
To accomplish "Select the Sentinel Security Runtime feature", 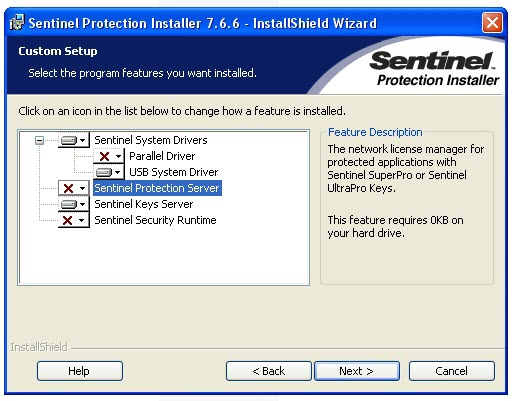I will [x=155, y=220].
